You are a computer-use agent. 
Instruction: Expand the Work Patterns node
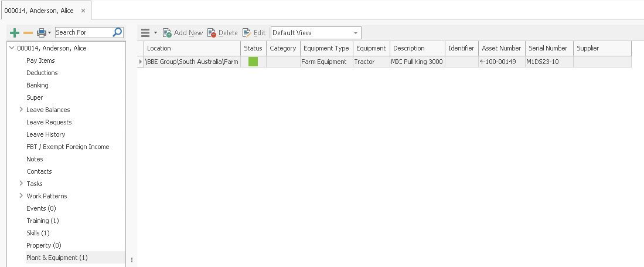point(21,196)
